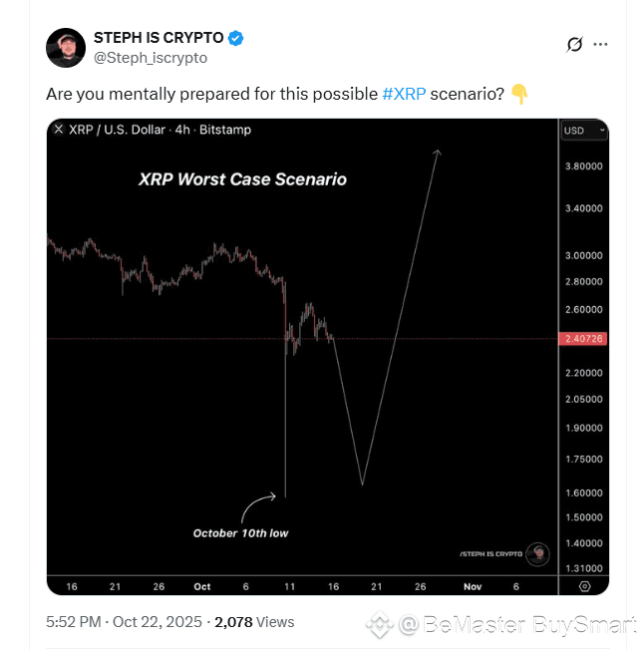Click the Grok slash-circle icon
Image resolution: width=644 pixels, height=650 pixels.
(574, 45)
